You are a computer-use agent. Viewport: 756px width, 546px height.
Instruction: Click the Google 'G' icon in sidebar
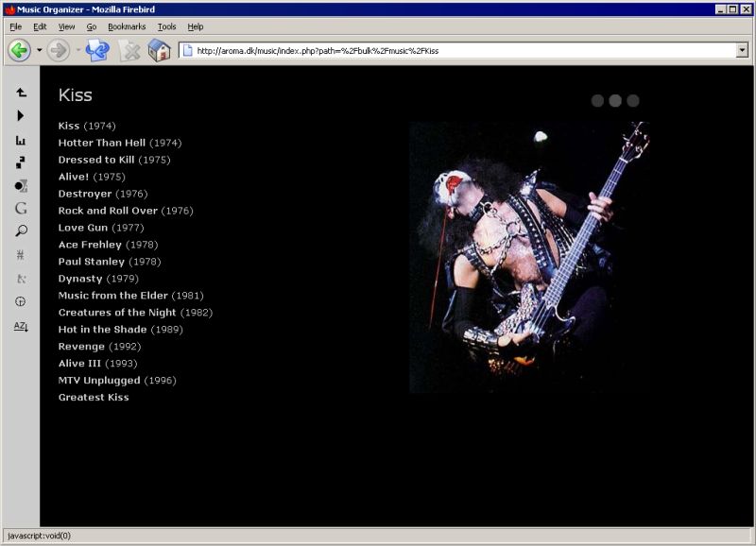point(20,208)
